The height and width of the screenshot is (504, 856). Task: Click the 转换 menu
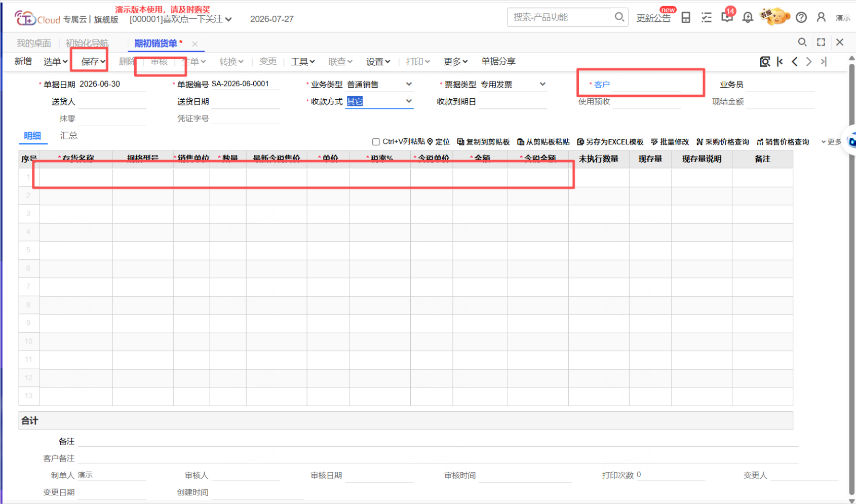tap(231, 61)
